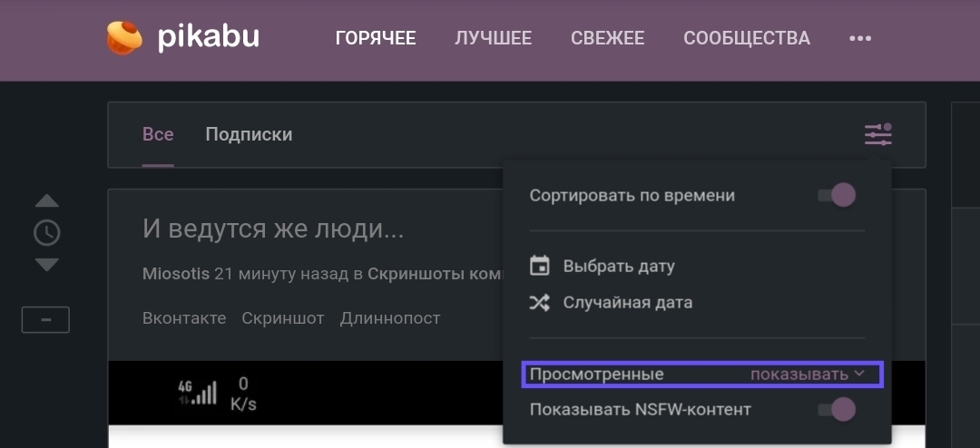Open the feed filter settings icon
This screenshot has height=448, width=980.
[877, 135]
